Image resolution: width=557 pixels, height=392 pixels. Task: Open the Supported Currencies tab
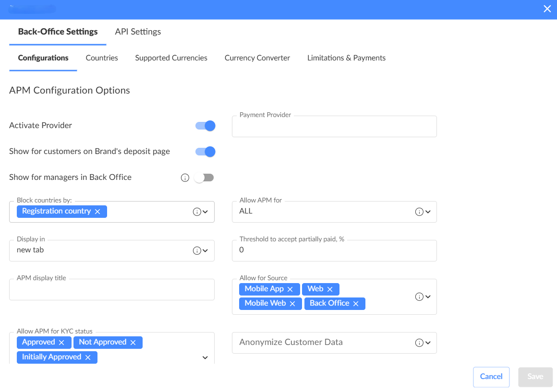(171, 58)
